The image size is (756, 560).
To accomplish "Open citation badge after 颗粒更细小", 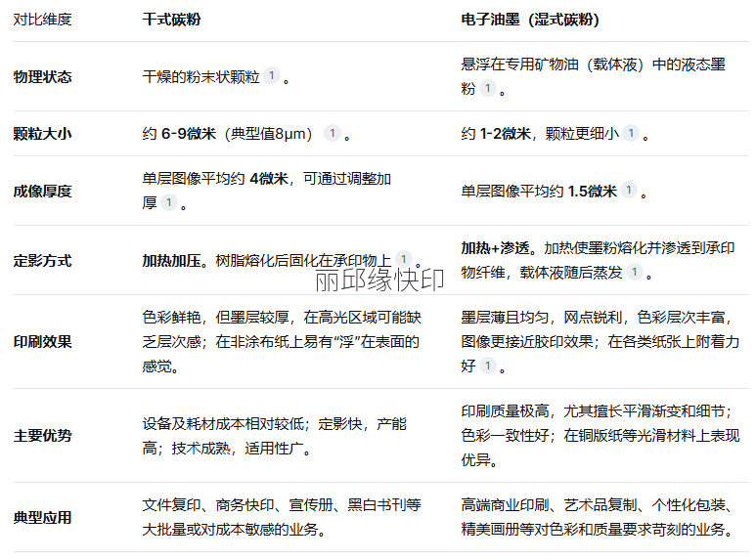I will click(x=632, y=133).
